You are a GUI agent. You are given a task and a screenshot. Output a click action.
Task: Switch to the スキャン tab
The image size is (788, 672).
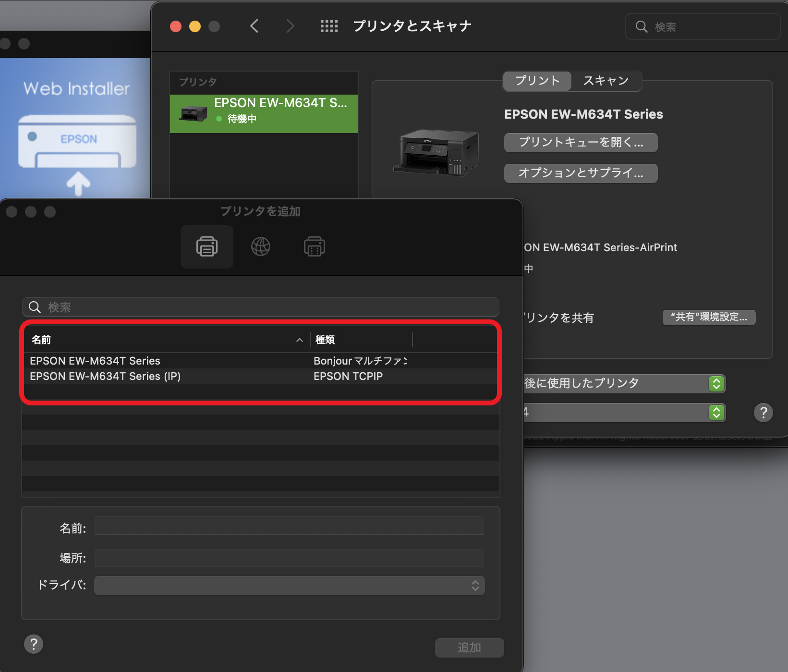(606, 81)
